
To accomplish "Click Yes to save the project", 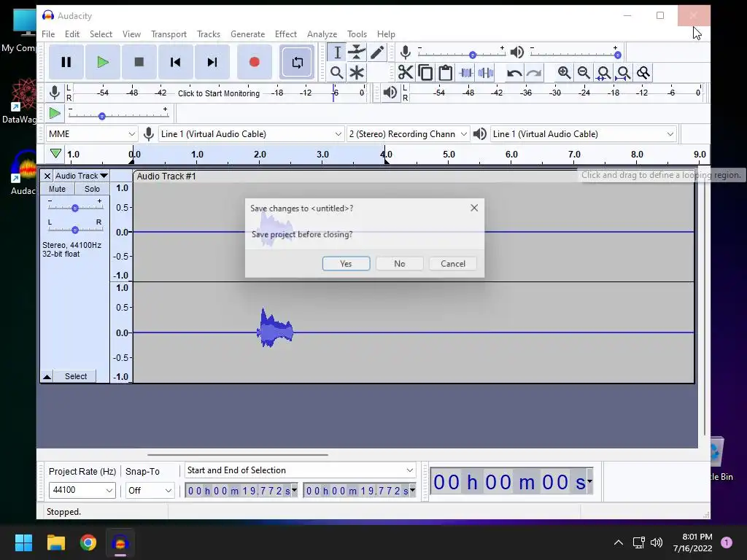I will [x=347, y=264].
